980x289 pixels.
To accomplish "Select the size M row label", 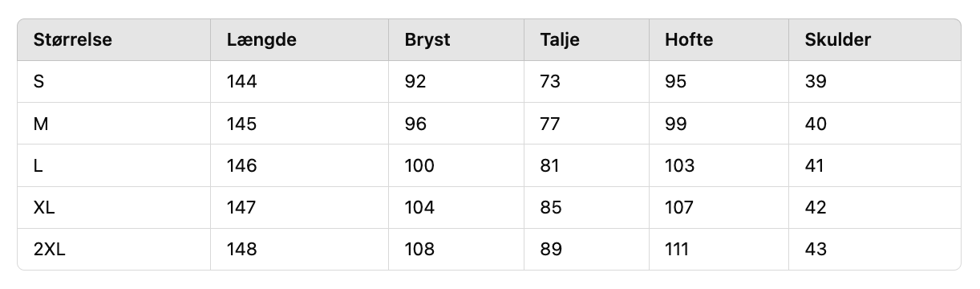I will click(x=41, y=124).
